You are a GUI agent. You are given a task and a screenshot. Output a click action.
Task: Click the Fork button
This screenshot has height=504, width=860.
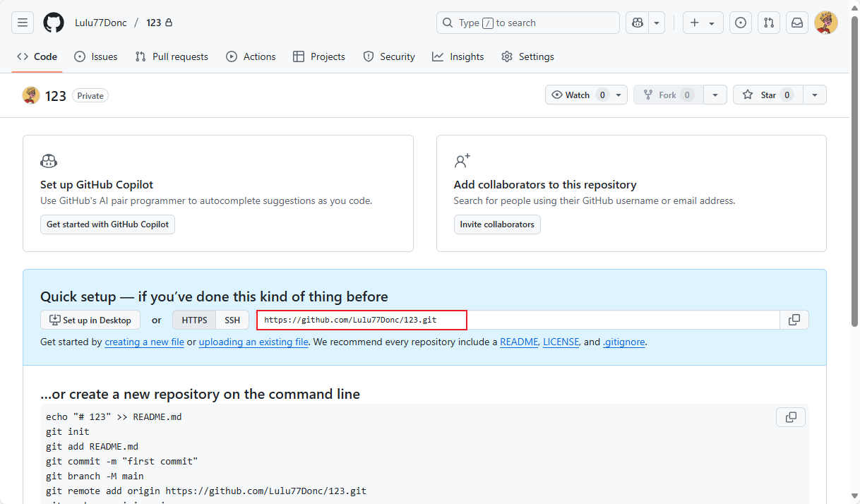(667, 95)
